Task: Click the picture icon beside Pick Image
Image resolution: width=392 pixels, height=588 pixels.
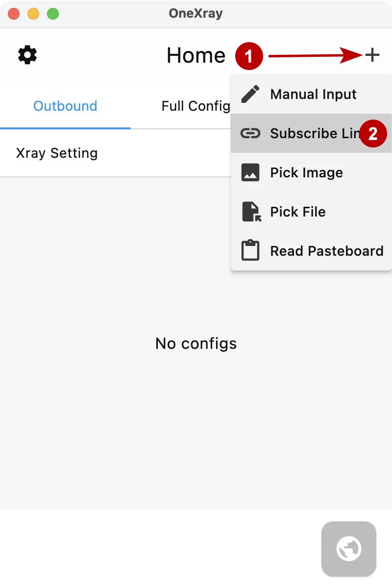Action: pyautogui.click(x=250, y=172)
